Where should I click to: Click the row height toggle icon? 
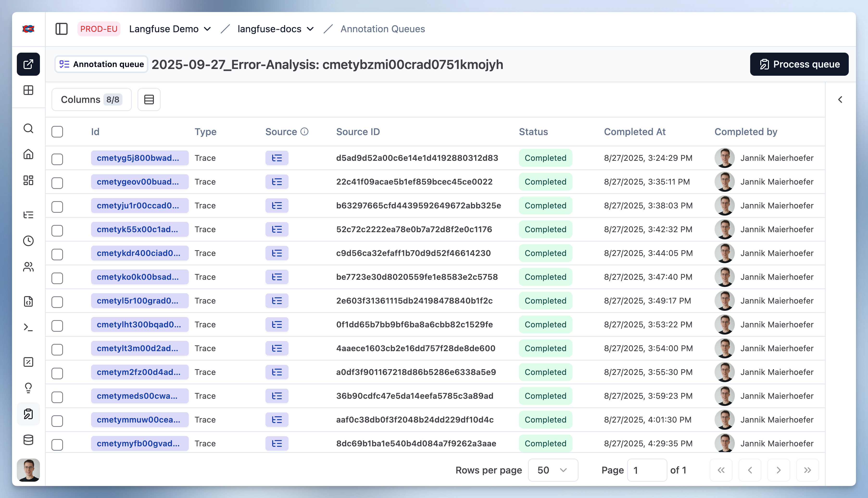[x=149, y=100]
